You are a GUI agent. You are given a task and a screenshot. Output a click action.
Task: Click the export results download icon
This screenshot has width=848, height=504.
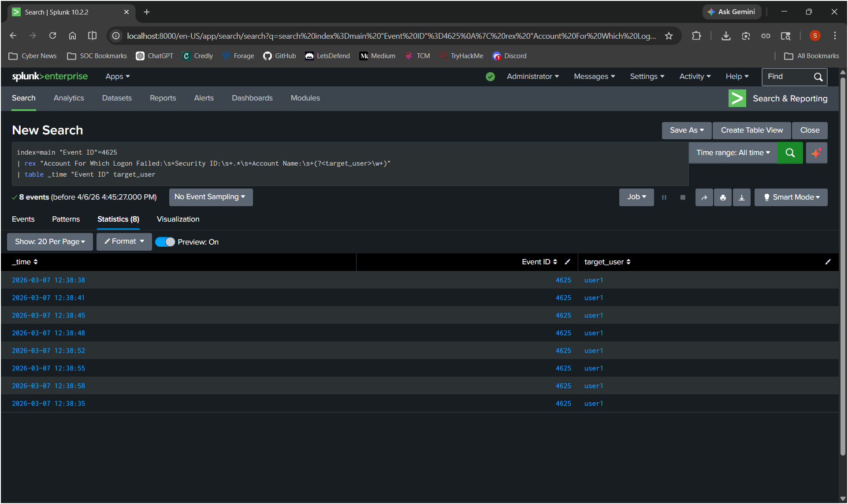742,197
